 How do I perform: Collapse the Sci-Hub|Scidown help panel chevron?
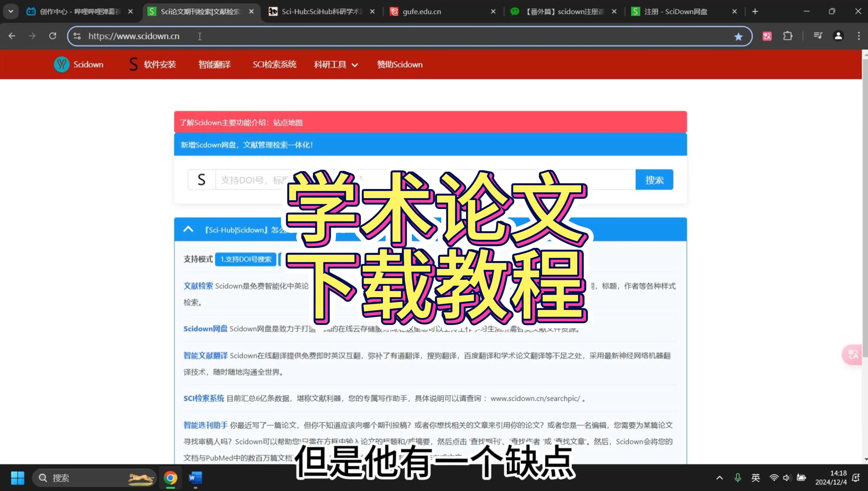pyautogui.click(x=188, y=230)
